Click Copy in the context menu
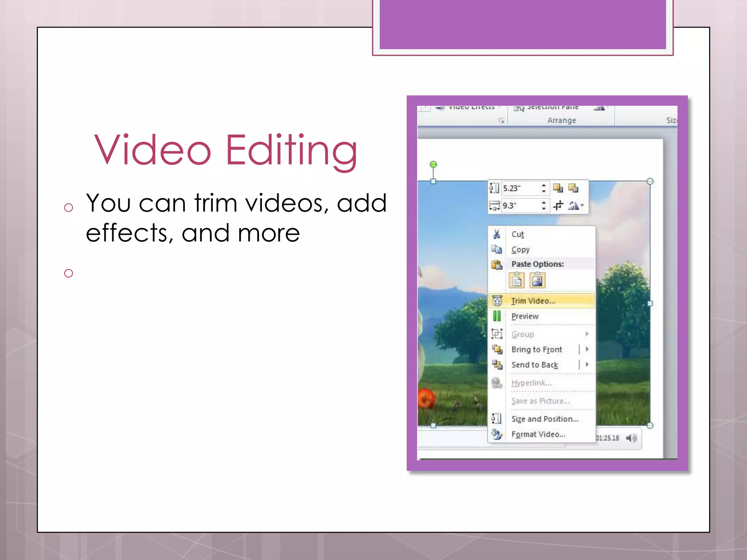 [x=520, y=250]
